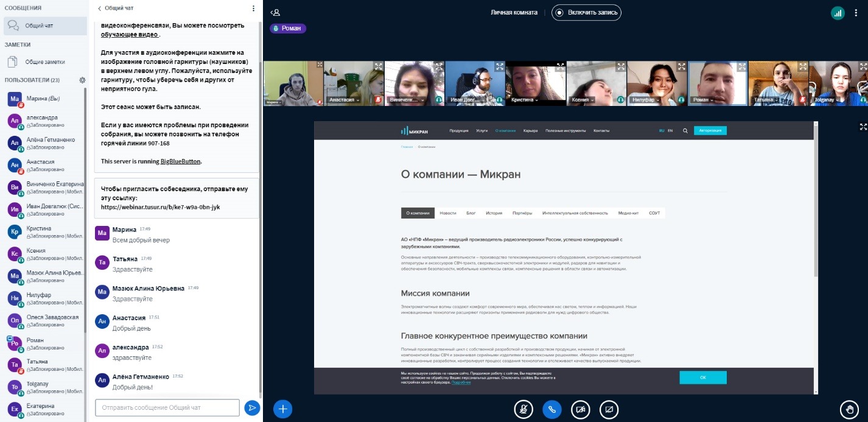Screen dimensions: 868x422
Task: Open Кристина webcam name dropdown
Action: (x=526, y=99)
